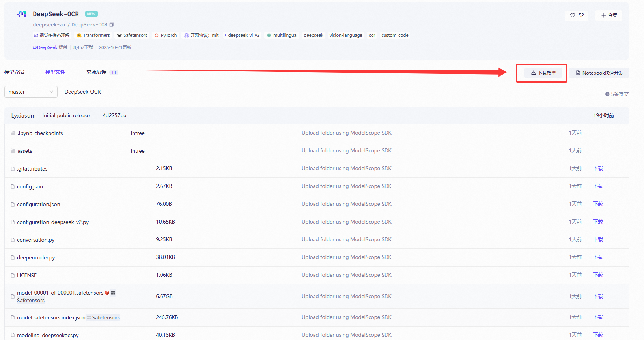The image size is (644, 340).
Task: Click the ocr tag
Action: point(372,35)
